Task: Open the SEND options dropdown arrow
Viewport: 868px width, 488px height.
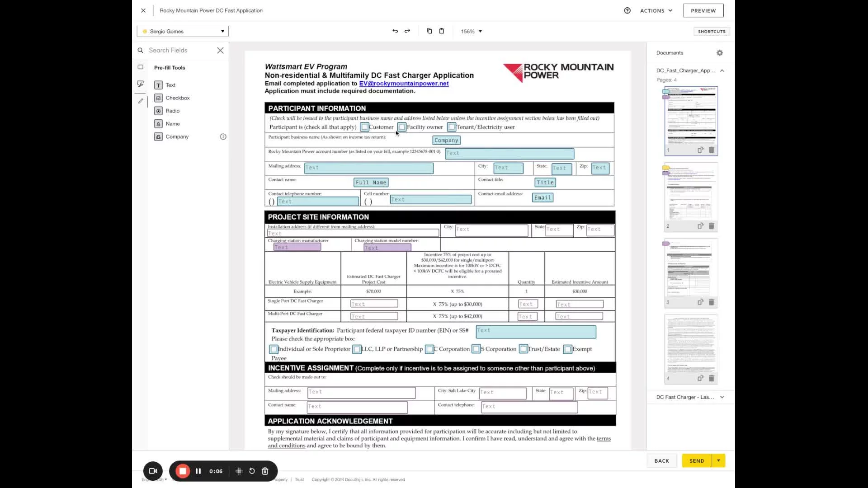Action: point(718,461)
